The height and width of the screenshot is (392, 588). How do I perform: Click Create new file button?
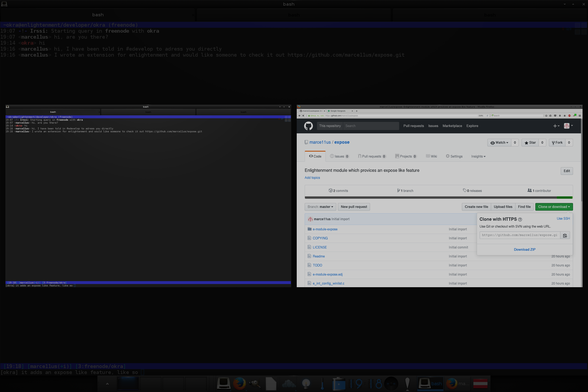[476, 207]
